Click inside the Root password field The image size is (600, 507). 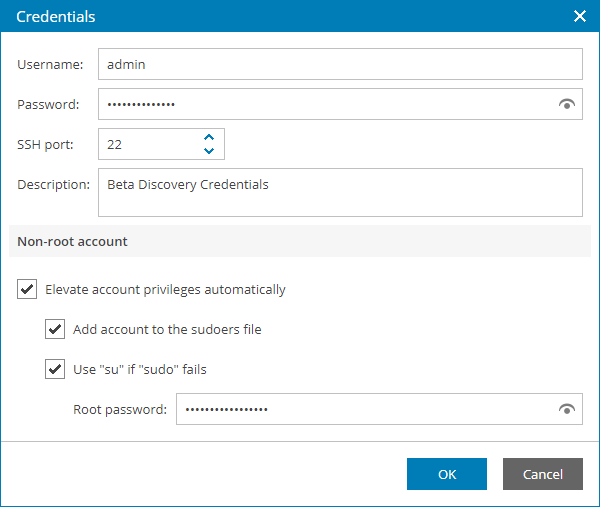360,409
